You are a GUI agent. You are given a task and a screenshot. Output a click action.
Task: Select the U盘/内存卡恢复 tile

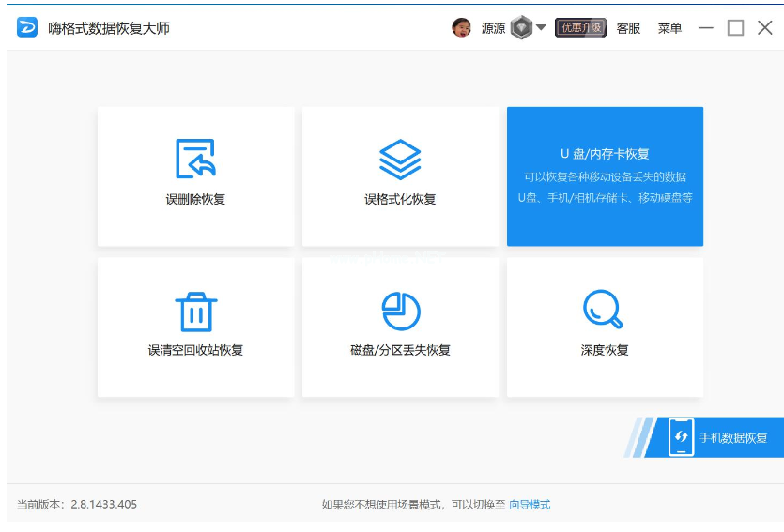coord(605,176)
